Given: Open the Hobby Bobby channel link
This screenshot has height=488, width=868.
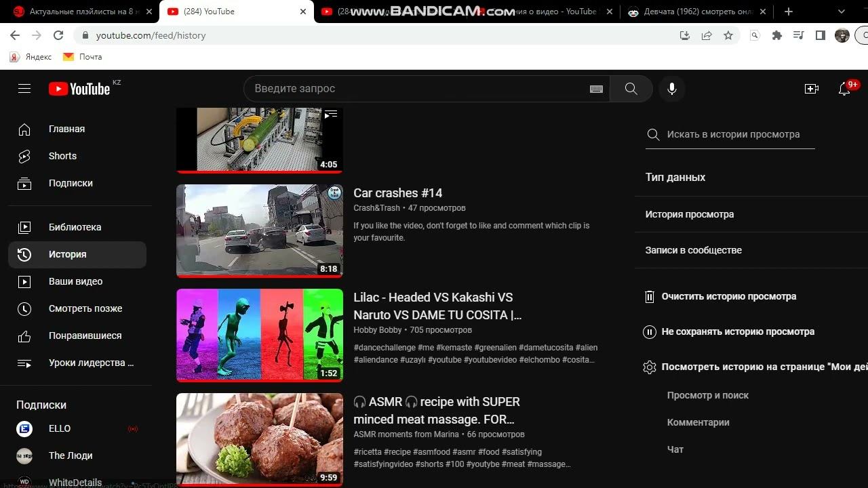Looking at the screenshot, I should point(378,330).
